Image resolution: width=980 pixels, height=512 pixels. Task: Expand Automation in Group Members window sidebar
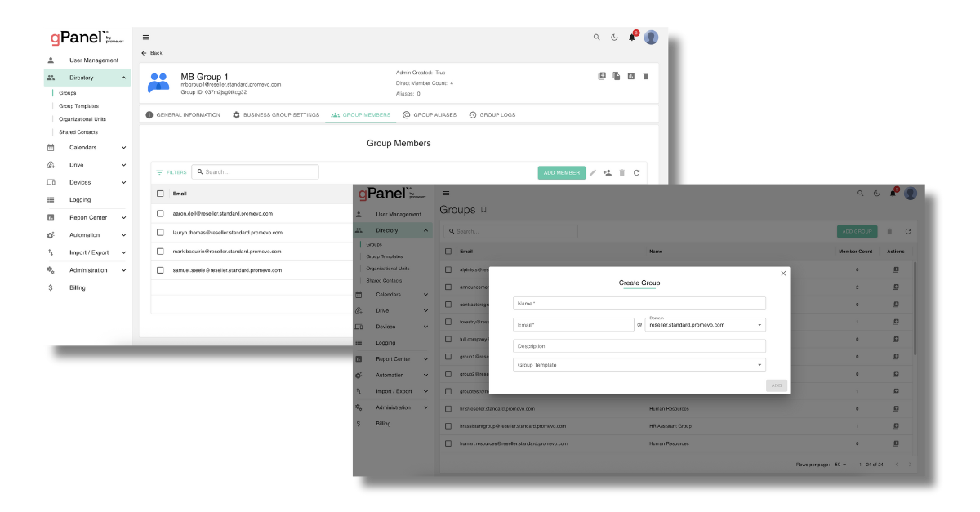click(123, 235)
